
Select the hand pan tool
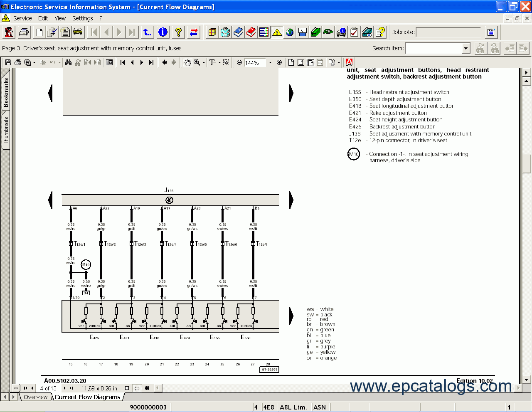[x=188, y=62]
